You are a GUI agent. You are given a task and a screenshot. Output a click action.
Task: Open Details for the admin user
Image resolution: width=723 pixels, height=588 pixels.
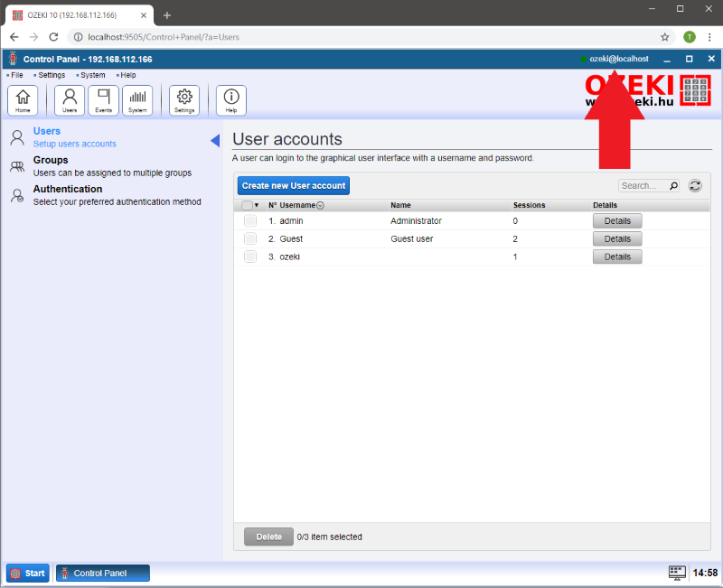click(617, 220)
